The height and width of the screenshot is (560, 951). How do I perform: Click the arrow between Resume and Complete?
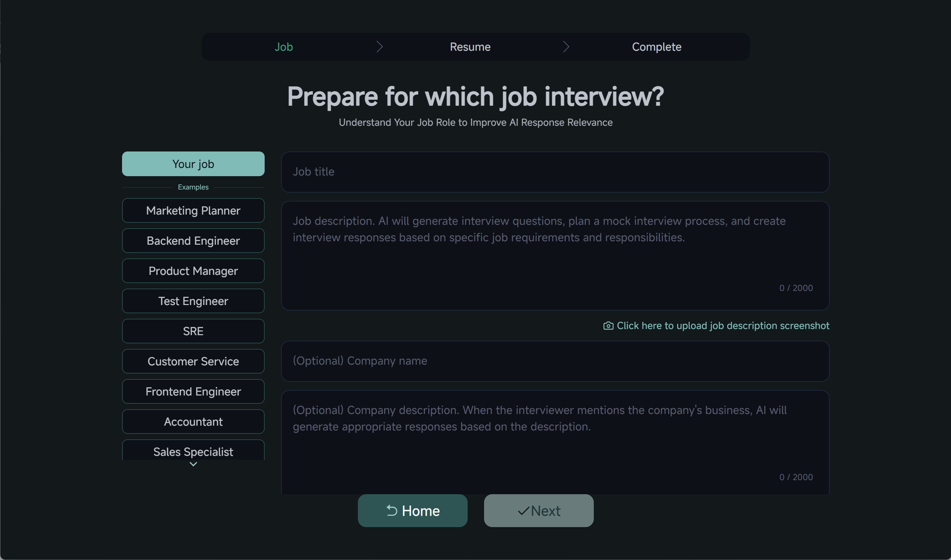click(x=566, y=47)
